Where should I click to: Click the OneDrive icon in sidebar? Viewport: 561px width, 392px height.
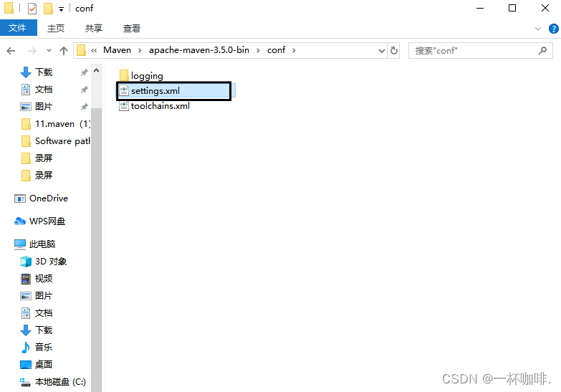(x=20, y=199)
